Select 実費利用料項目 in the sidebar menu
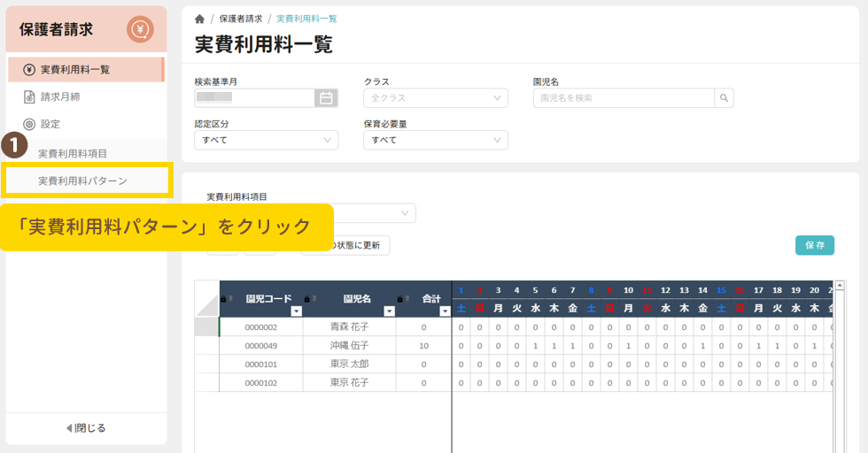Image resolution: width=868 pixels, height=453 pixels. pyautogui.click(x=73, y=153)
